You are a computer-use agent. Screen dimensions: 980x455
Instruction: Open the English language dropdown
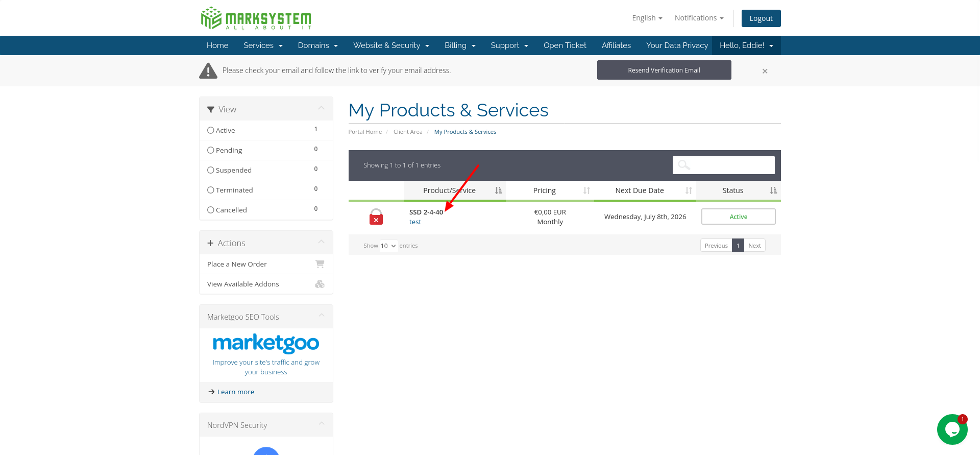(x=647, y=18)
